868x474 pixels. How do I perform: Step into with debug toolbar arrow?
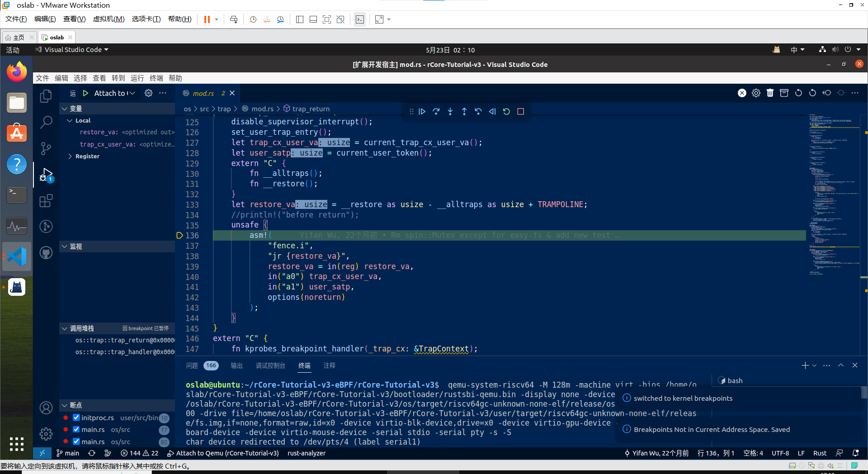tap(450, 111)
